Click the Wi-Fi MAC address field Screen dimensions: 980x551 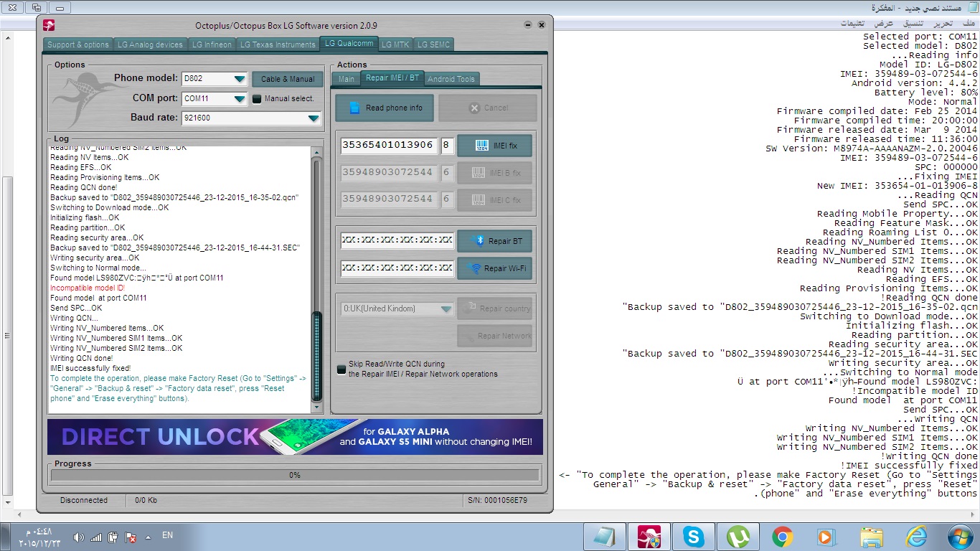(x=397, y=268)
